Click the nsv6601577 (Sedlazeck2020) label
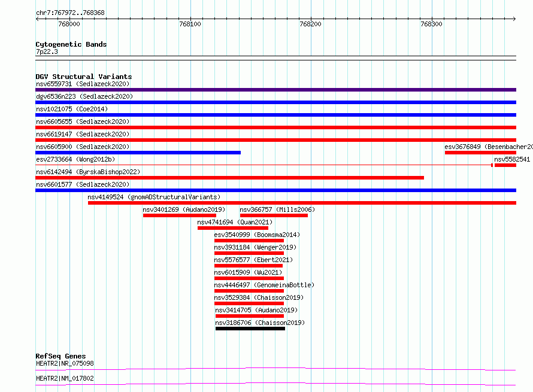Screen dimensions: 533x392 83,184
